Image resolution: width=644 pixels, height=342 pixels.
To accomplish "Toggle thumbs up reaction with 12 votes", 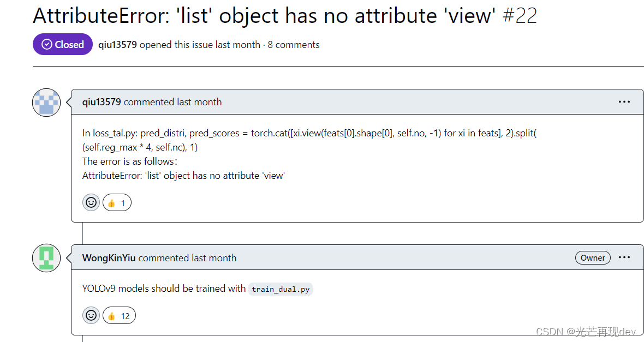I will click(119, 315).
